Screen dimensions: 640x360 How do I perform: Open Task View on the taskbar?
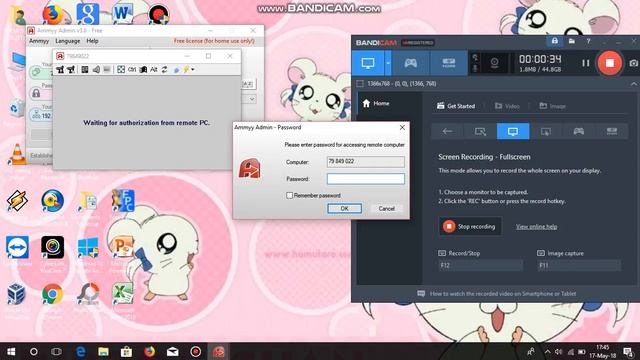56,351
